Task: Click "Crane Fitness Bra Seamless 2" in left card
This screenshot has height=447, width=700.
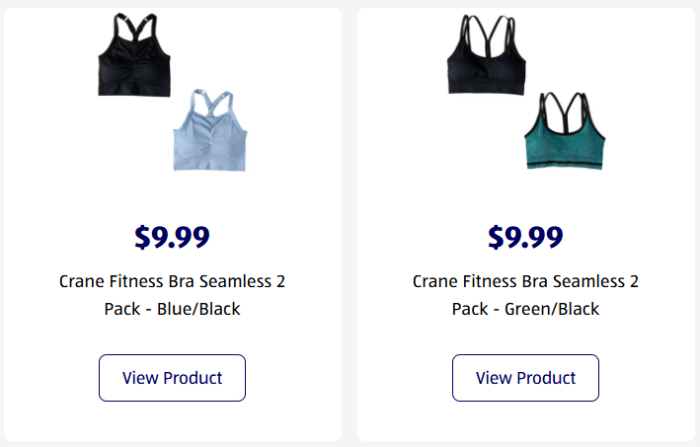Action: pyautogui.click(x=172, y=282)
